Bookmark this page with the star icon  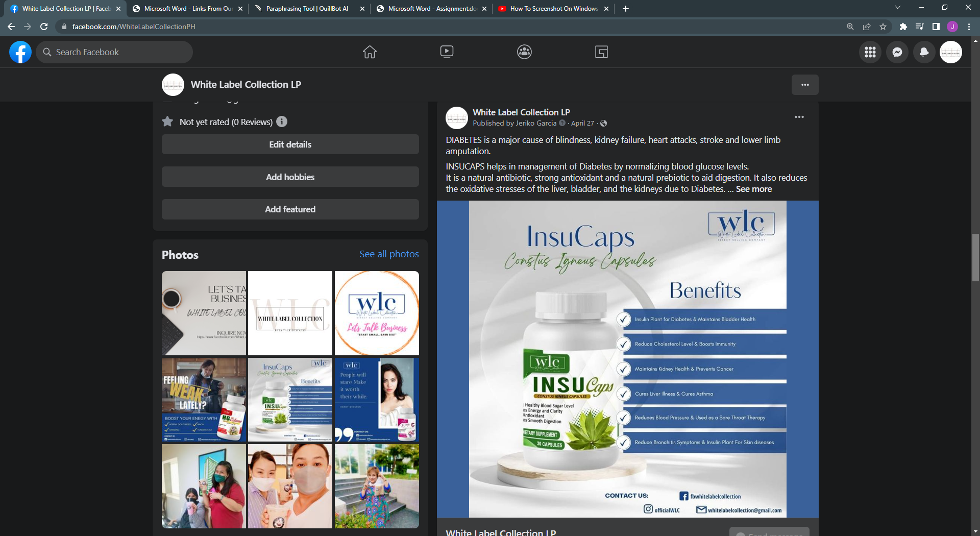coord(883,27)
